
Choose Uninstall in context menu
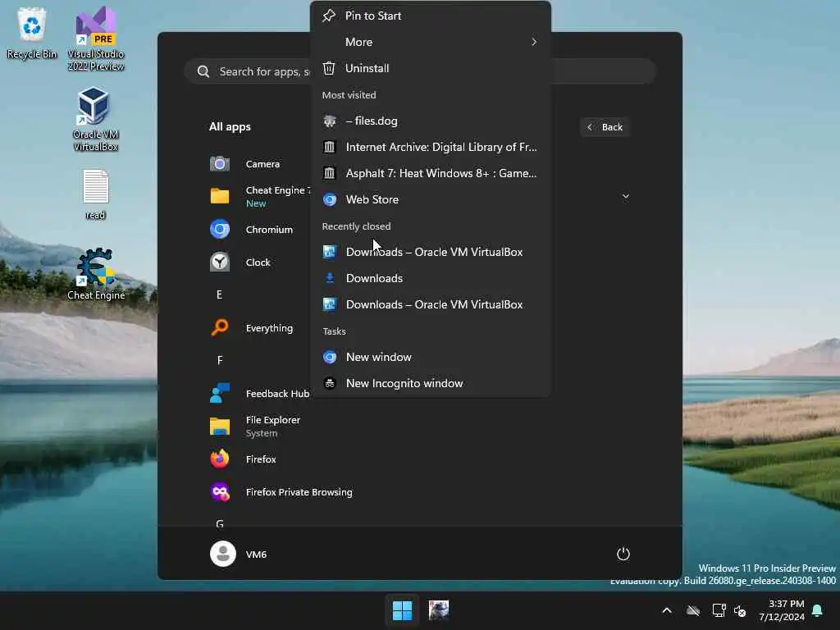point(430,68)
